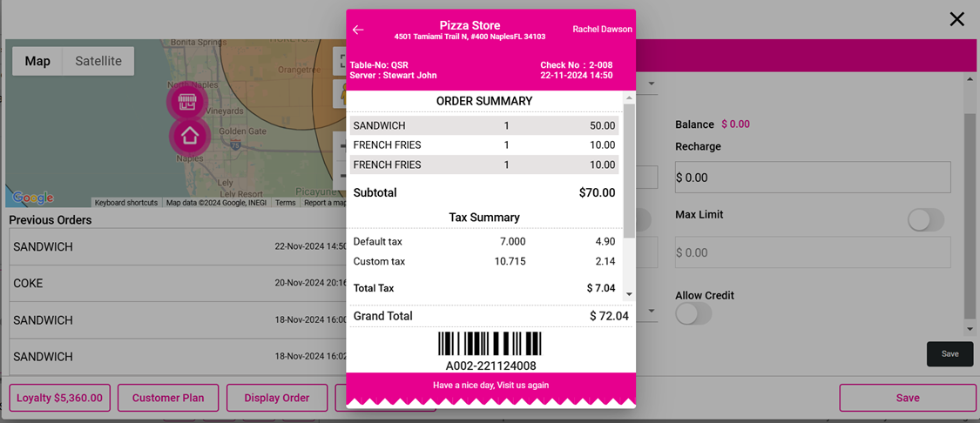The width and height of the screenshot is (980, 423).
Task: Select the Map view tab
Action: pyautogui.click(x=37, y=61)
